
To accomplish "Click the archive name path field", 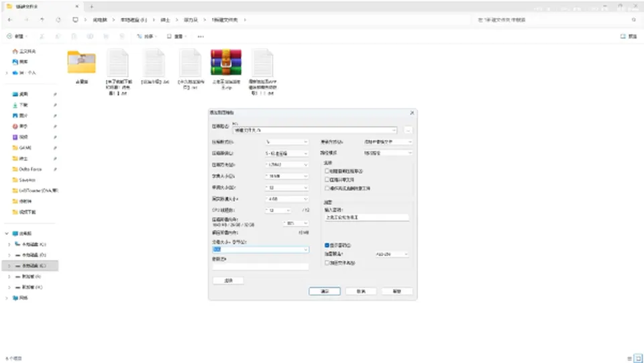I will coord(315,130).
